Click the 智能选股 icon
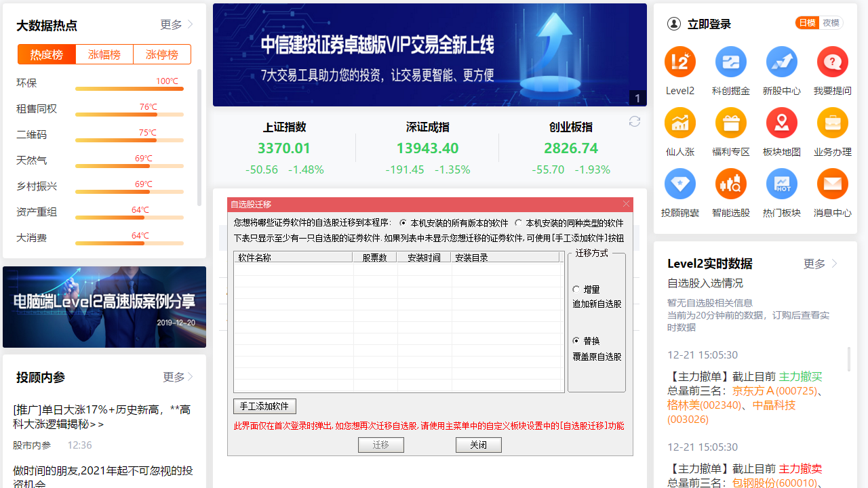Image resolution: width=868 pixels, height=488 pixels. point(731,184)
